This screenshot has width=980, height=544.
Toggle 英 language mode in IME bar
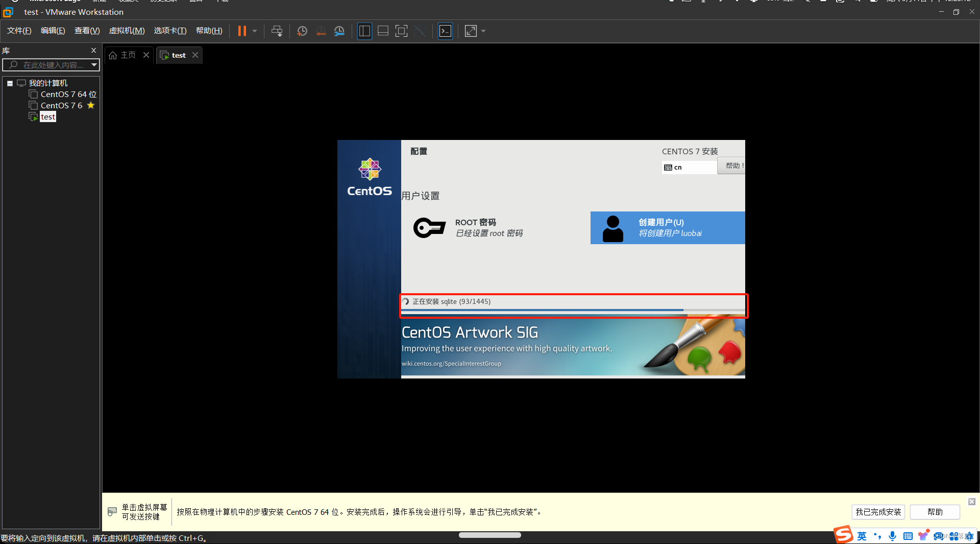click(x=862, y=536)
